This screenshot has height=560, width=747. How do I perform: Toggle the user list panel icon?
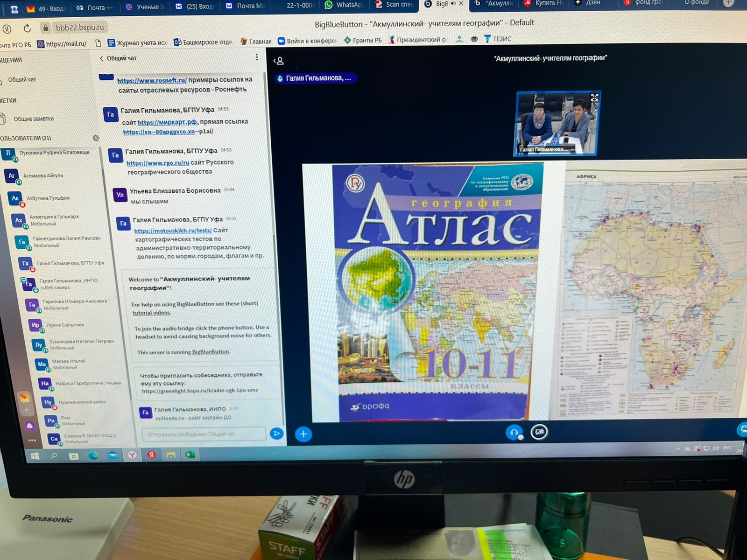[x=279, y=61]
